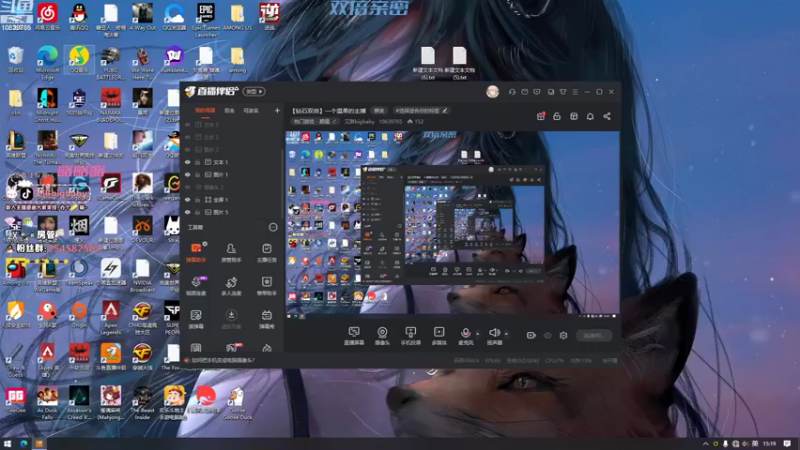Toggle the preview eye icon beside settings

point(547,335)
